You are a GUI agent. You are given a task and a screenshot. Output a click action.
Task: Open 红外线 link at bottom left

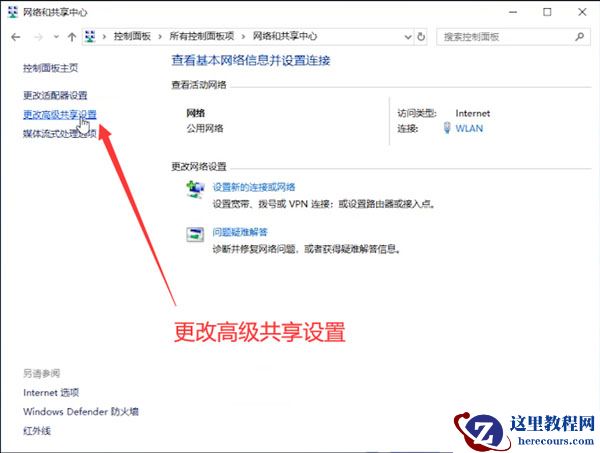pos(37,431)
